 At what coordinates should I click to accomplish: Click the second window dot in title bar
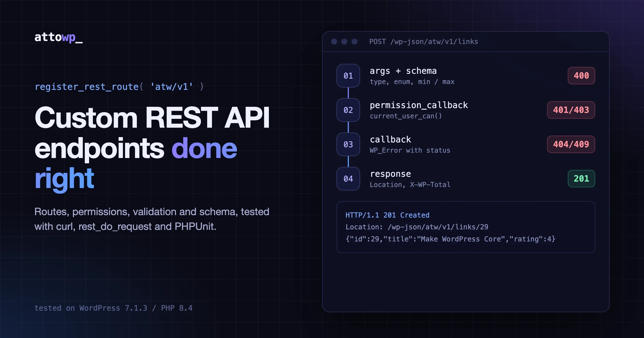tap(344, 42)
